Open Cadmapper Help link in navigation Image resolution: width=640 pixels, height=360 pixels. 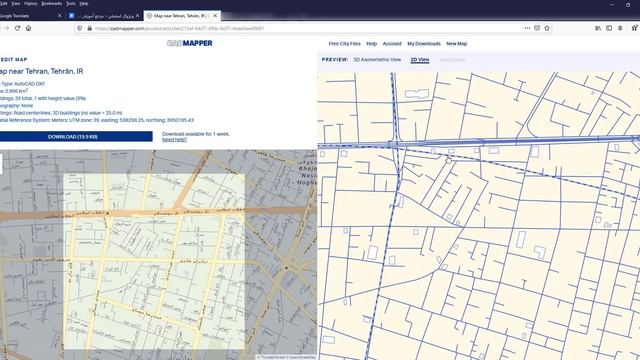tap(371, 44)
